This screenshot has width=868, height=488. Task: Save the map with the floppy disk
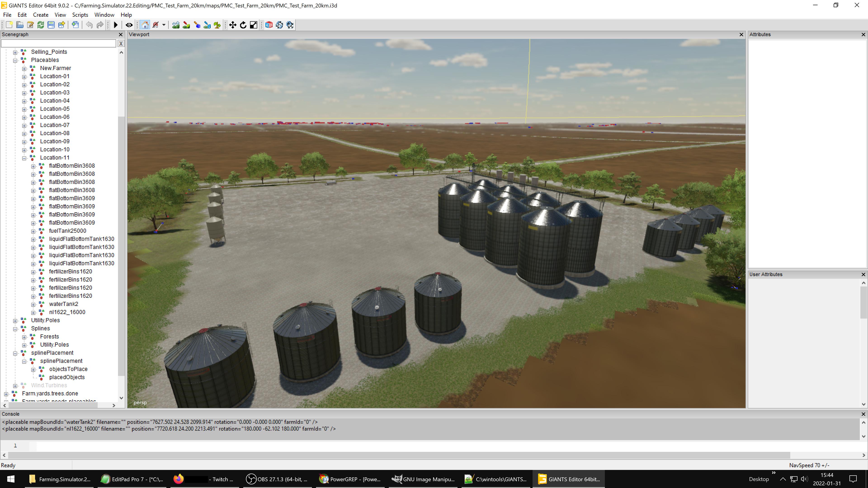pos(51,25)
